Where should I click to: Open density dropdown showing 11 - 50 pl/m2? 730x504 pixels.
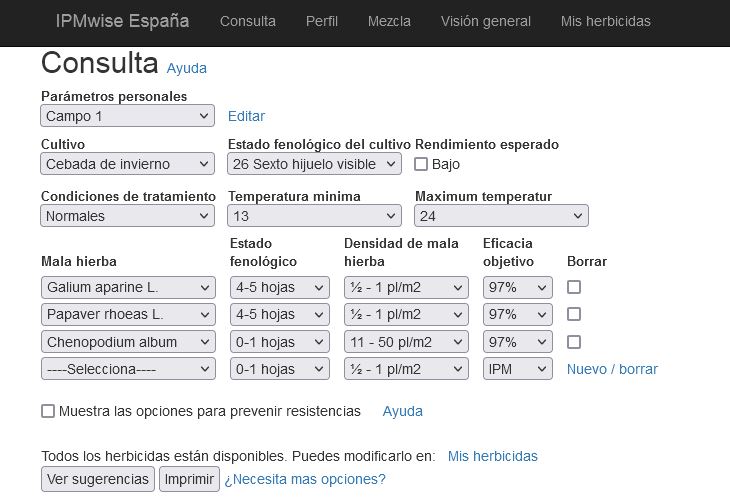point(406,342)
